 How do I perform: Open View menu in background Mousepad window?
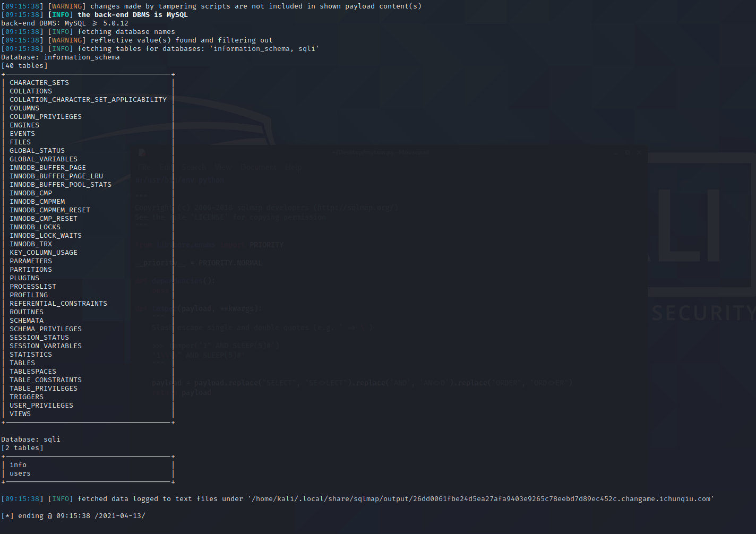pos(224,167)
